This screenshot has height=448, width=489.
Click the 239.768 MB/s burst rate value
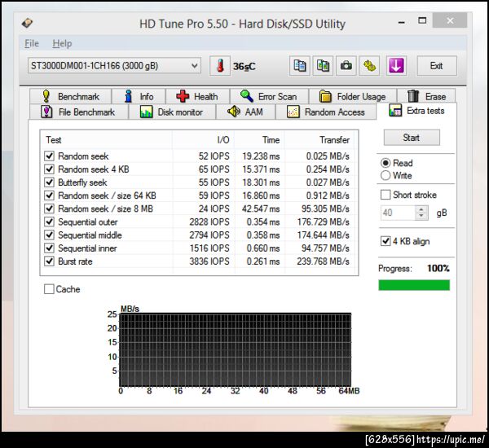323,261
